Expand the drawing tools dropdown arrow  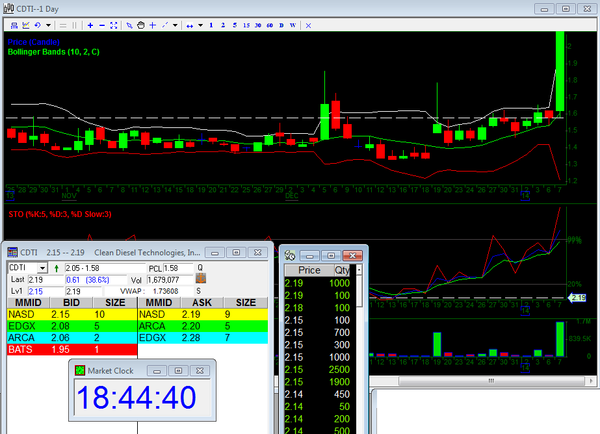coord(175,25)
